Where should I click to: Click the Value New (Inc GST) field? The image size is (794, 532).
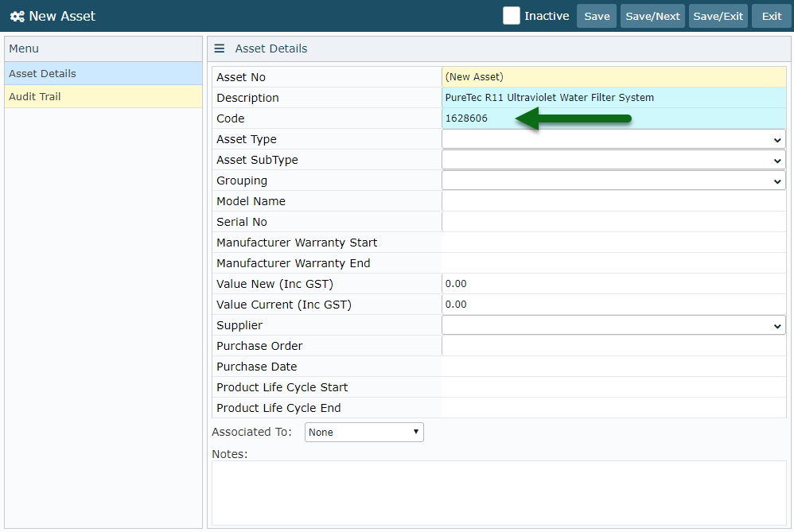pos(613,284)
